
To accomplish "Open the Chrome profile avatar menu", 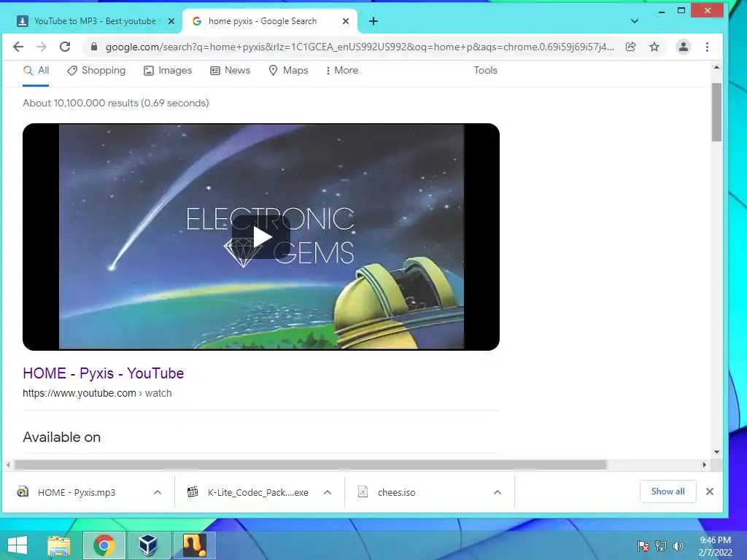I will click(683, 47).
